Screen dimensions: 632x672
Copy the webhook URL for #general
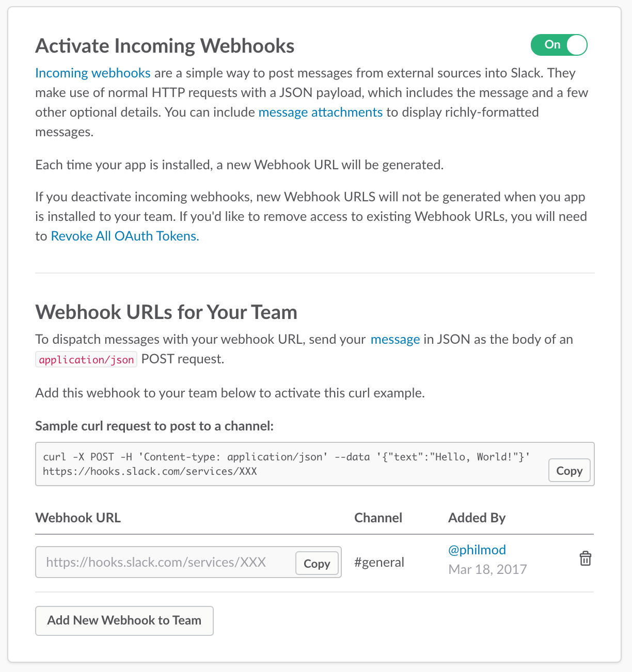tap(317, 564)
